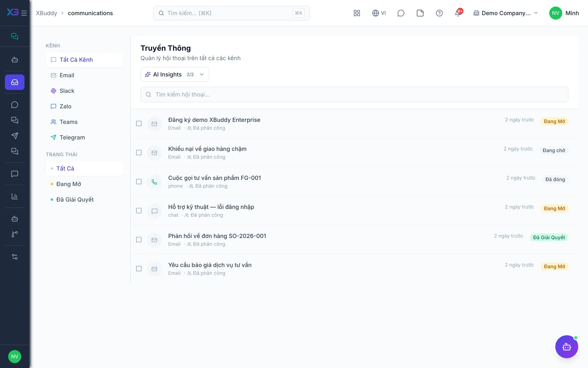
Task: Check the box for Khiếu nại về giao hàng chậm
Action: (x=139, y=152)
